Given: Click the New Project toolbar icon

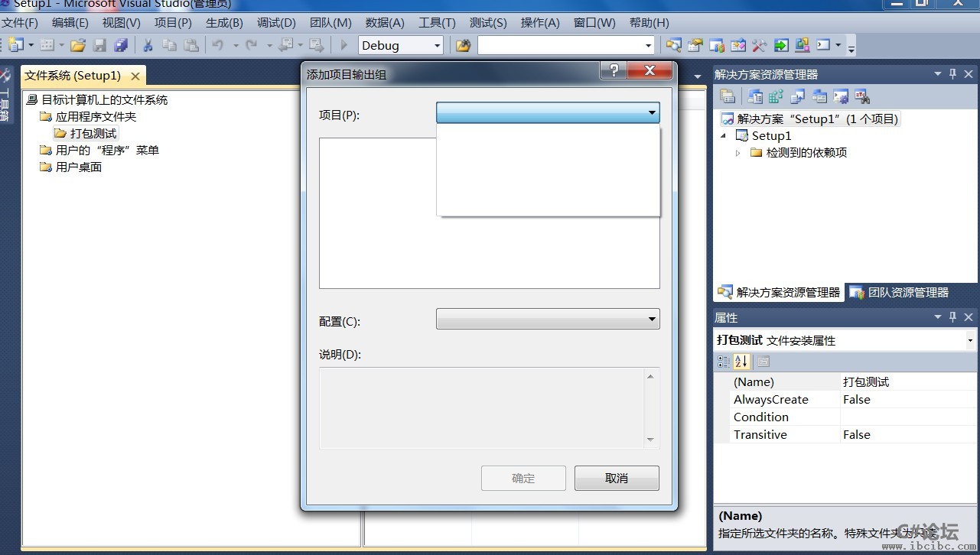Looking at the screenshot, I should (15, 45).
